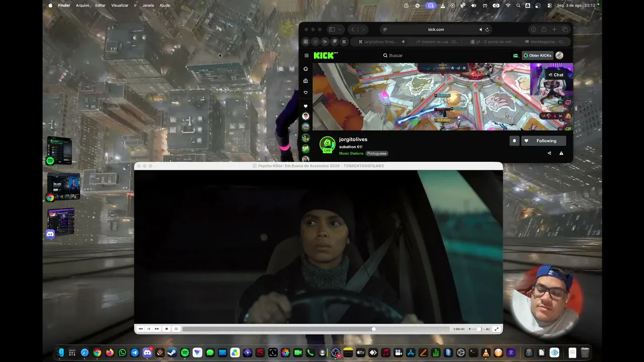
Task: Show Safari tab overview
Action: pos(565,30)
